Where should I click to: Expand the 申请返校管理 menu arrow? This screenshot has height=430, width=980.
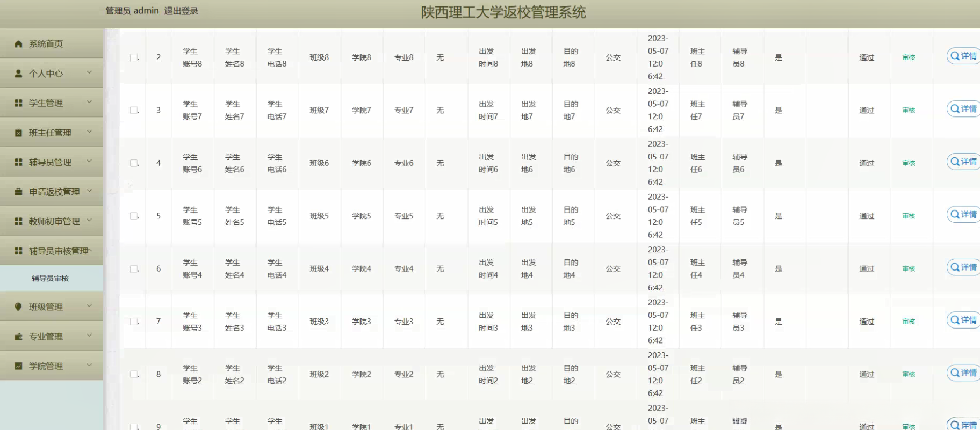click(x=89, y=191)
